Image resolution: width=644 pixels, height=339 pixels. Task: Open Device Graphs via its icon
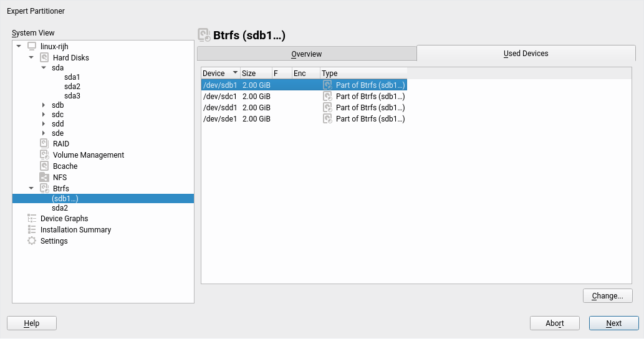click(x=32, y=219)
